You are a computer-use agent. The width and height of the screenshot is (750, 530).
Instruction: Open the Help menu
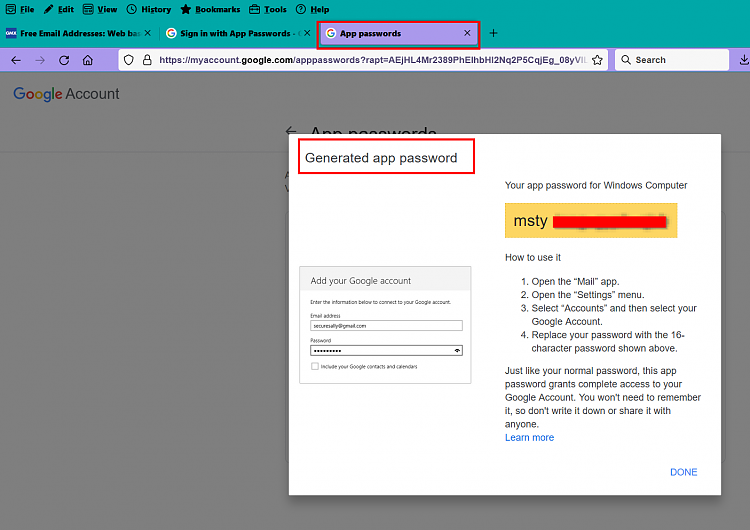point(312,10)
